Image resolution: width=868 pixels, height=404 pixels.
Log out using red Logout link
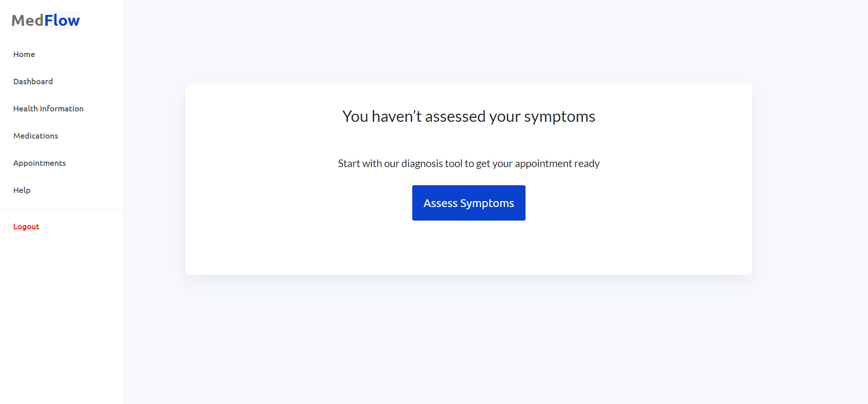tap(26, 226)
